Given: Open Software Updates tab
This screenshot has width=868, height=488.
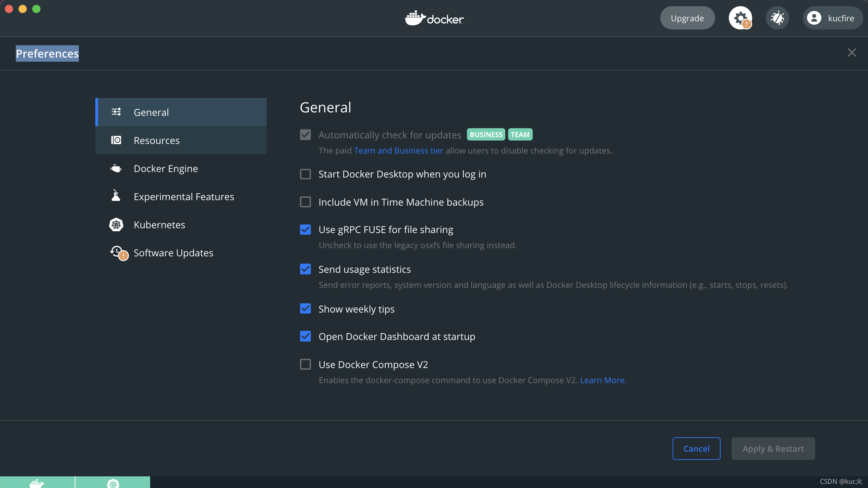Looking at the screenshot, I should tap(181, 253).
